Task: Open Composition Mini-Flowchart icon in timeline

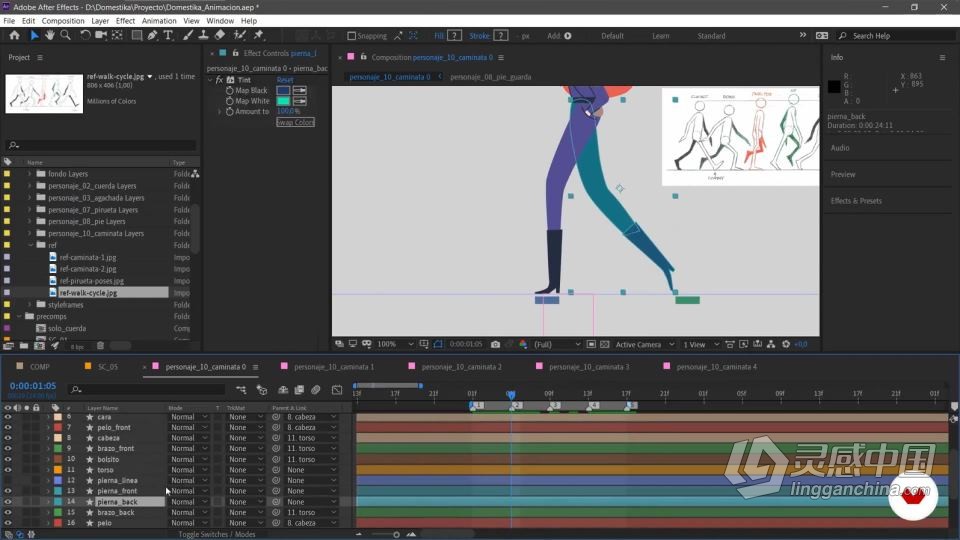Action: click(241, 389)
